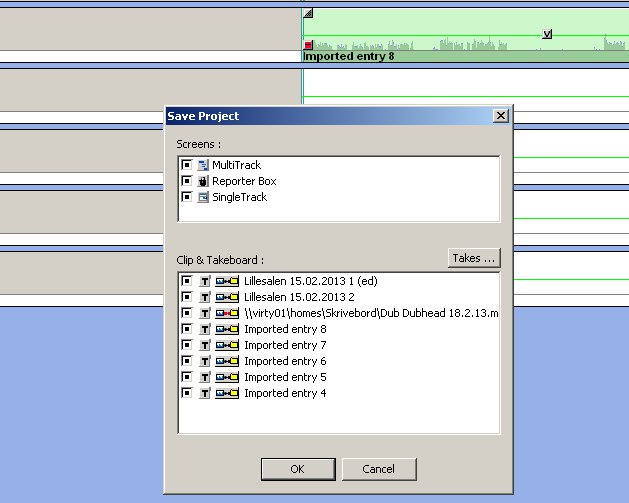Open the Takes ... options
This screenshot has height=503, width=629.
coord(474,258)
